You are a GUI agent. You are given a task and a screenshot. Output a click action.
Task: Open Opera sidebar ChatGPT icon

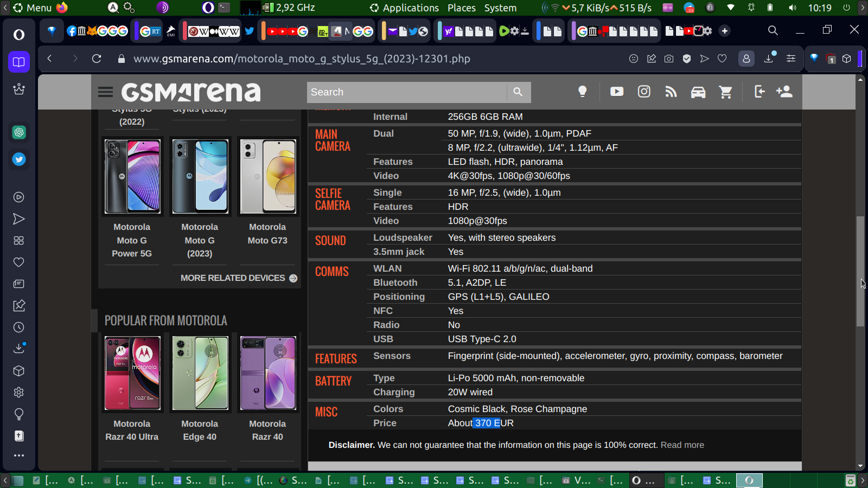click(19, 132)
